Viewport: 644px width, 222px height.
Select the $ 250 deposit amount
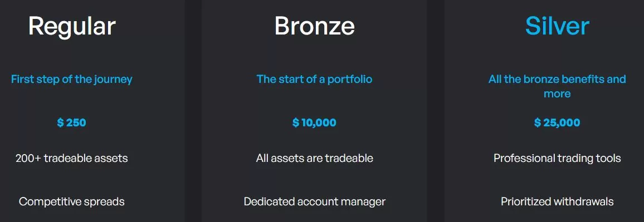[72, 122]
